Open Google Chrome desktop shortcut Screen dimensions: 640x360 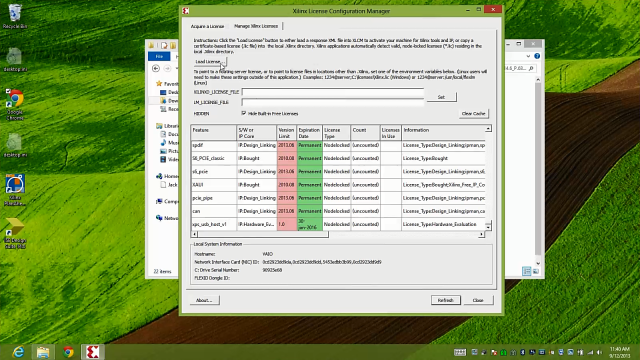(x=15, y=104)
